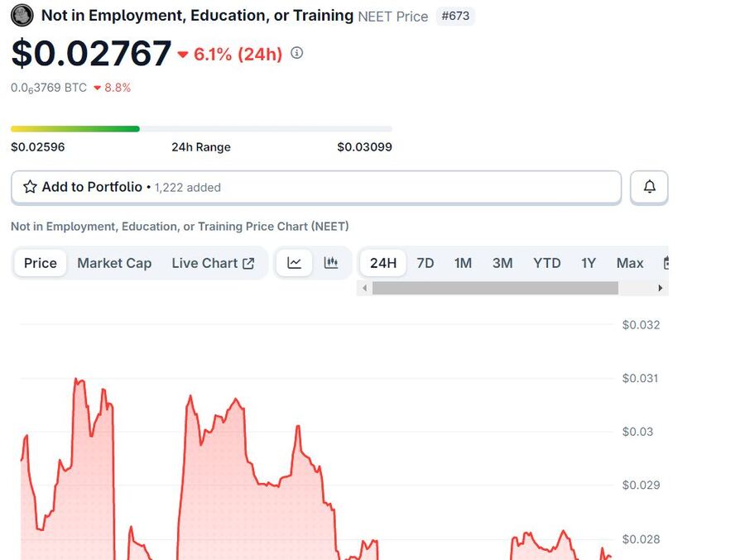Image resolution: width=745 pixels, height=560 pixels.
Task: Click the active 24H timeframe button
Action: (x=382, y=263)
